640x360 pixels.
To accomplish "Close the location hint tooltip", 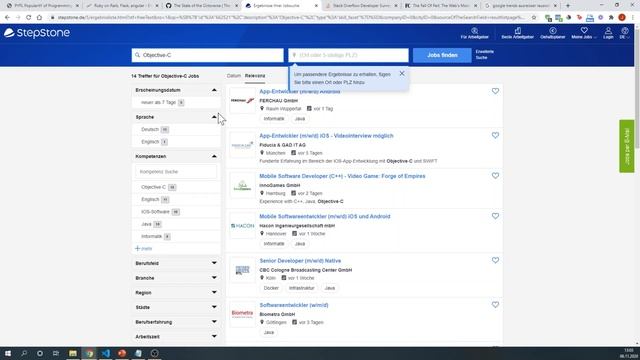I will click(x=402, y=73).
